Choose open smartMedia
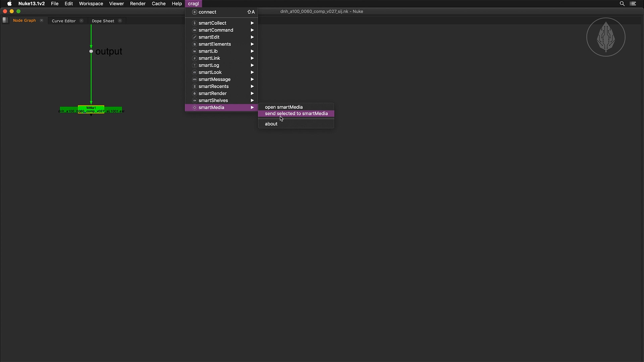The height and width of the screenshot is (362, 644). [x=296, y=107]
